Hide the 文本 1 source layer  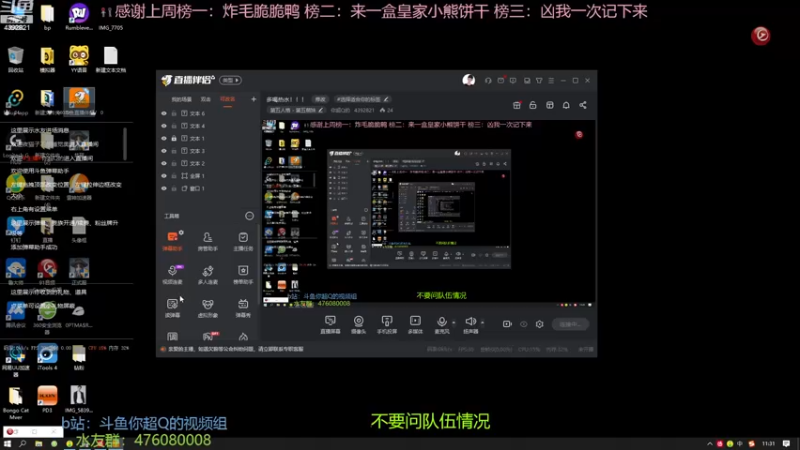[x=164, y=138]
